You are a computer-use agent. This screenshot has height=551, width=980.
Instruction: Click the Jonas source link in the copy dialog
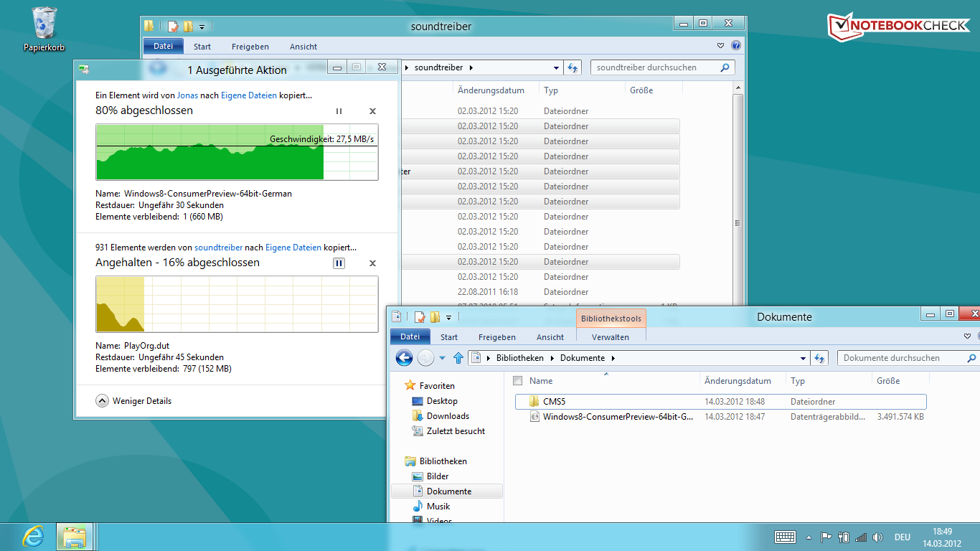click(187, 95)
